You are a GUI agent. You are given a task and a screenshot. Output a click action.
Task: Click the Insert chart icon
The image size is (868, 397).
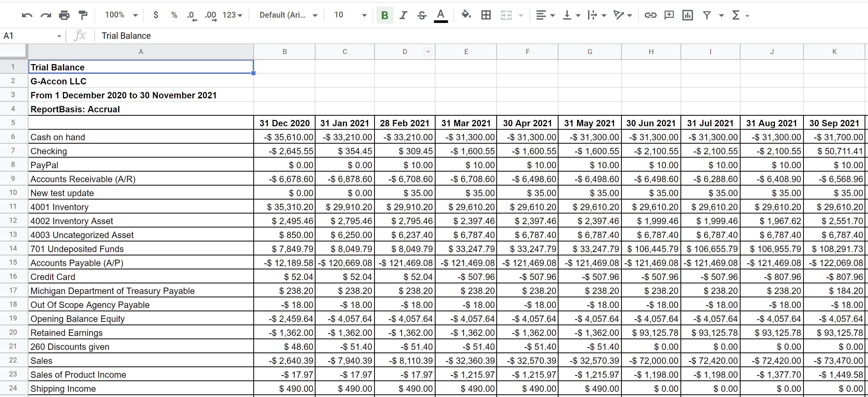point(687,15)
